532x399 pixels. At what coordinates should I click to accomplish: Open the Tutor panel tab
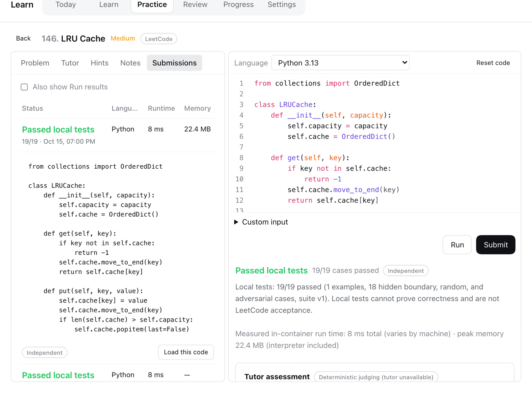(x=70, y=63)
